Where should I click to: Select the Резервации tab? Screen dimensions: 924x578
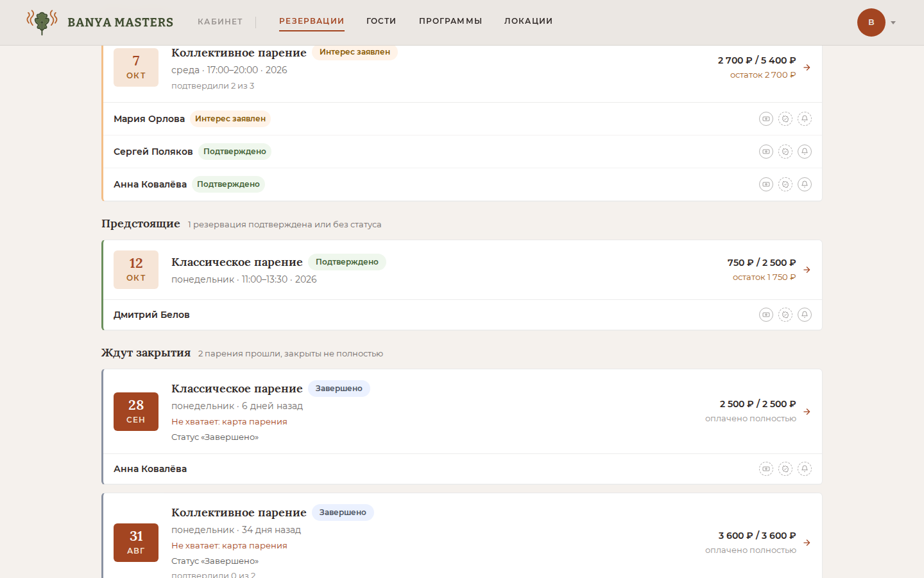[312, 21]
